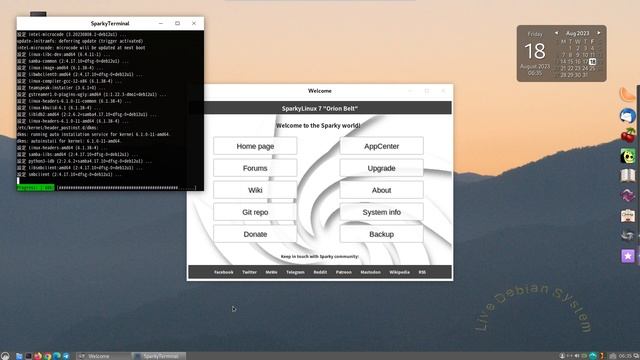Open the file manager icon on taskbar
Screen dimensions: 640x360
point(19,356)
